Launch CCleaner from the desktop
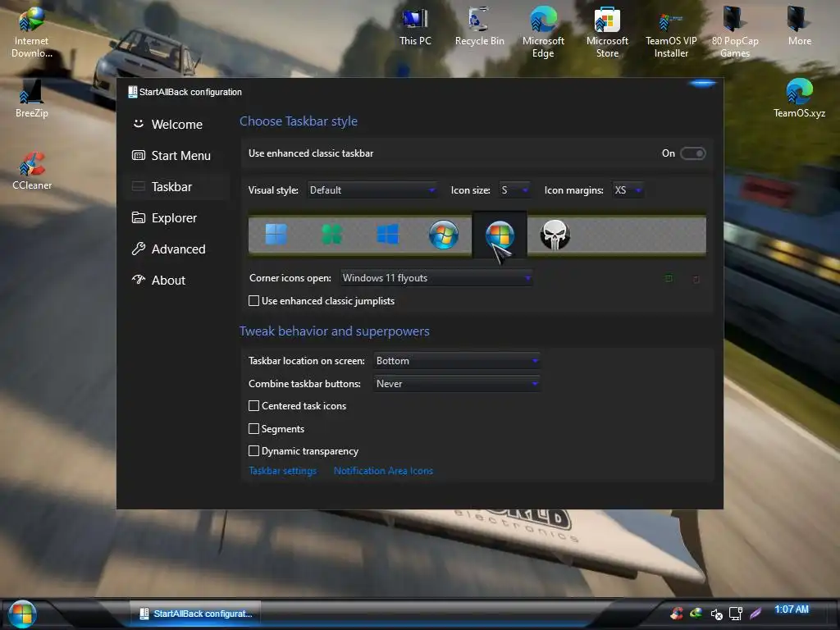The width and height of the screenshot is (840, 630). (32, 171)
